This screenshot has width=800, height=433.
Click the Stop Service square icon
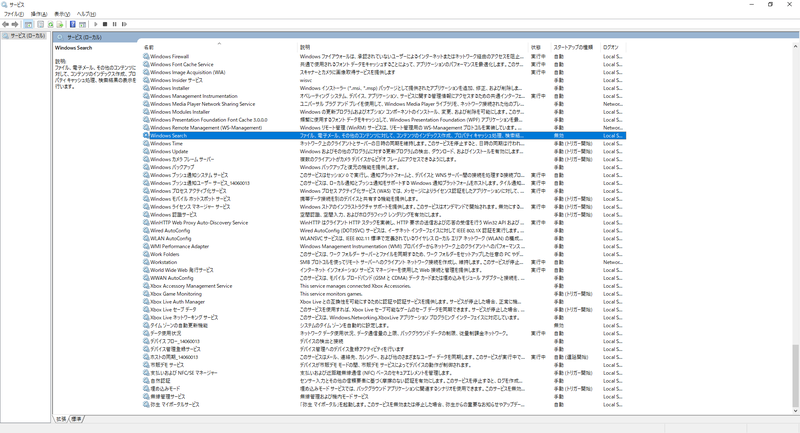(105, 24)
